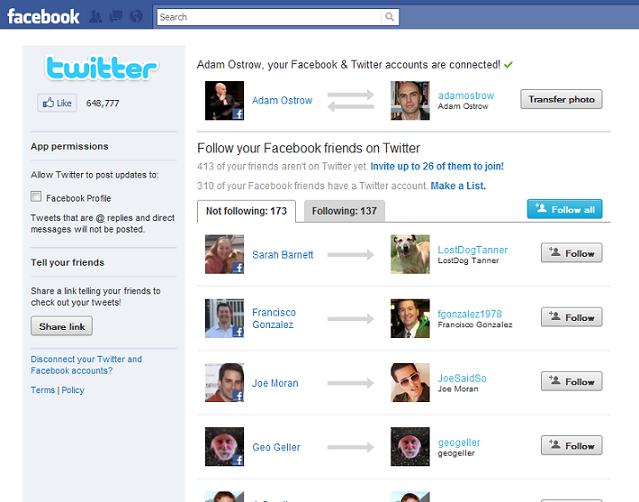Click the Share link button

62,326
